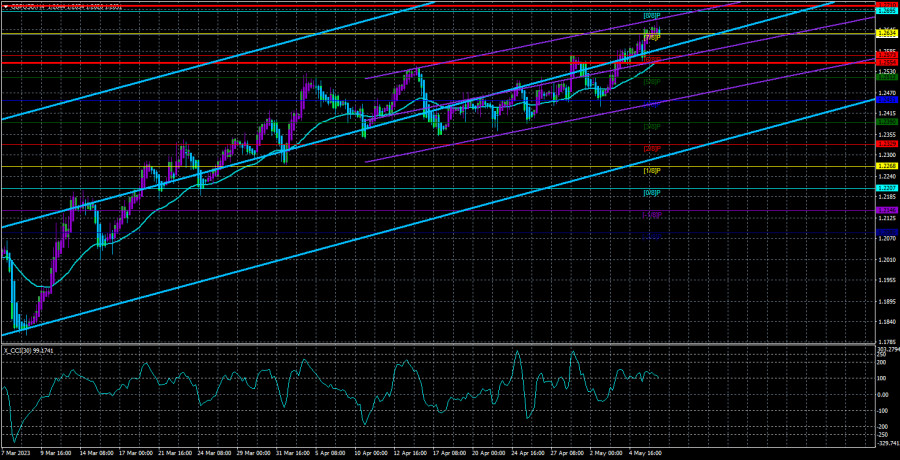Click the yellow 1.2268 price tag
The width and height of the screenshot is (900, 460).
(887, 167)
